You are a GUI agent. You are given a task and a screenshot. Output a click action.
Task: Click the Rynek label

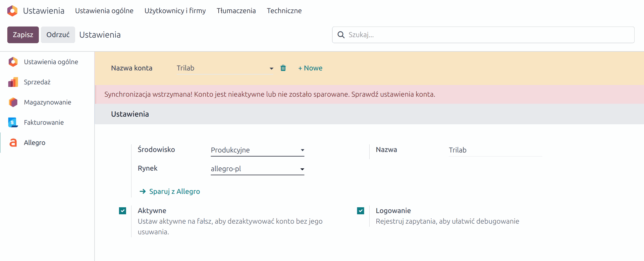[x=148, y=168]
